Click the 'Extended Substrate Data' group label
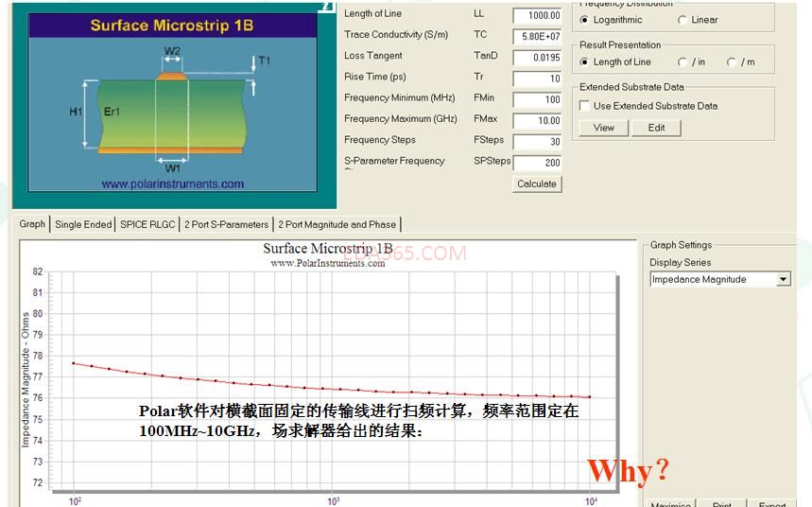Screen dimensions: 812x507 pos(631,87)
